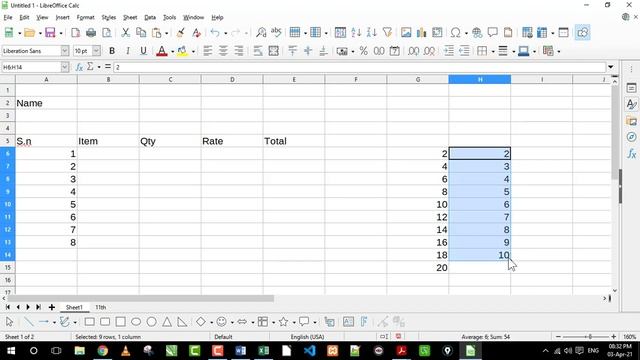The image size is (640, 360).
Task: Open the Function Wizard fx icon
Action: point(80,67)
